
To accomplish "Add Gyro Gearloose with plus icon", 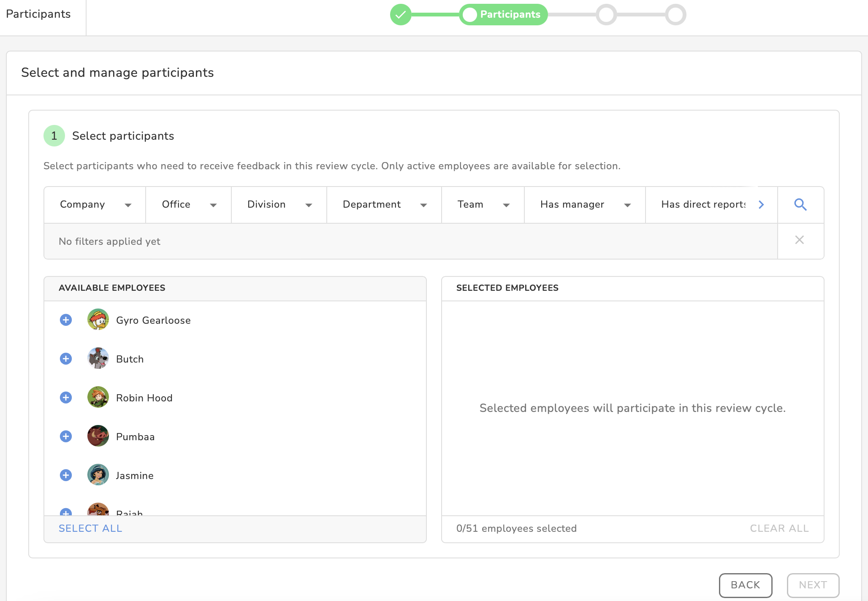I will (x=66, y=320).
